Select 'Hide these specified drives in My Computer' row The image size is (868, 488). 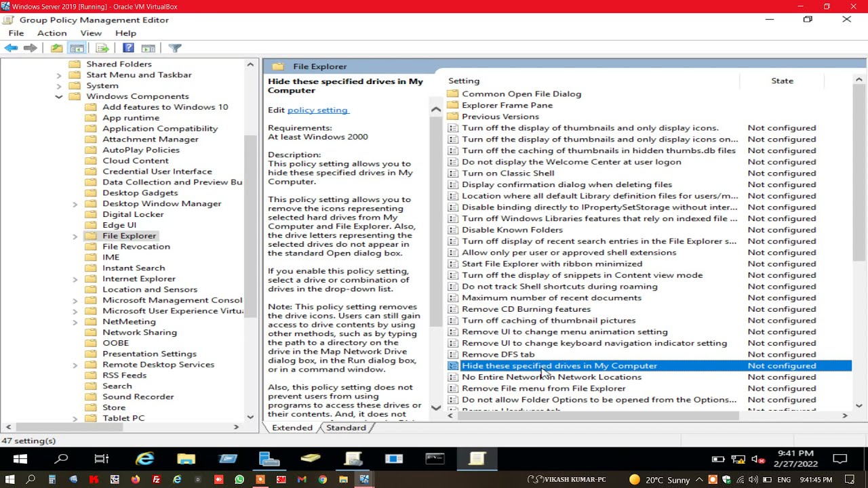(649, 365)
